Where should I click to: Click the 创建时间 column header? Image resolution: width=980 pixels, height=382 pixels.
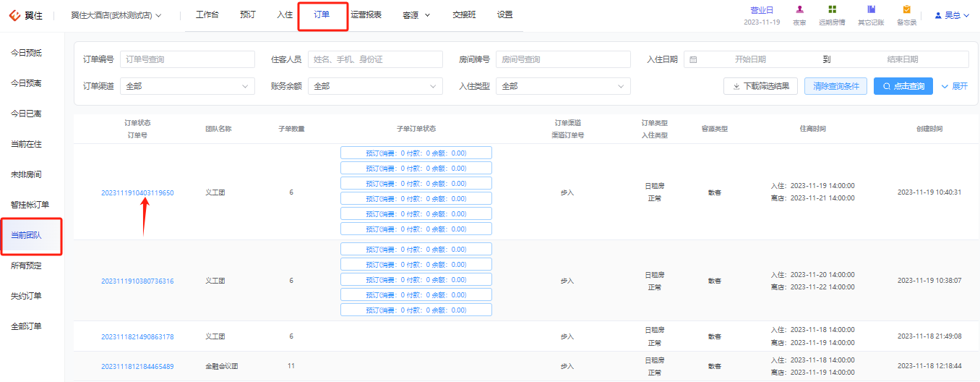[929, 129]
